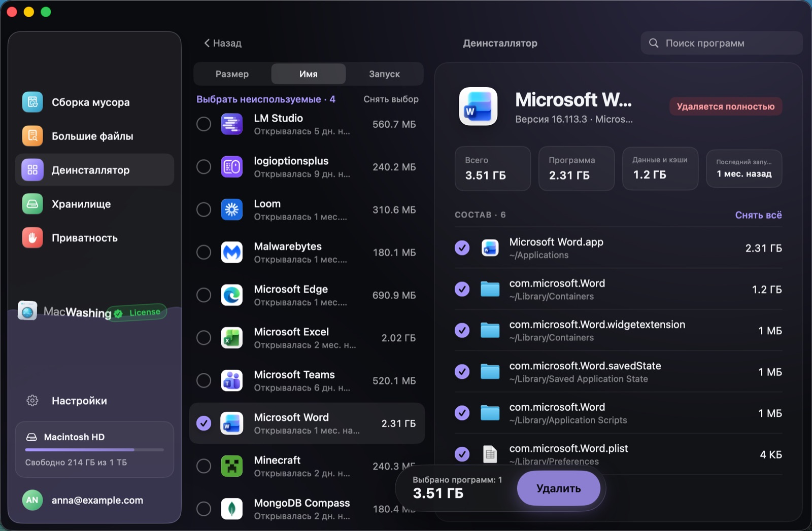
Task: Select the Microsoft Excel checkbox
Action: (x=204, y=338)
